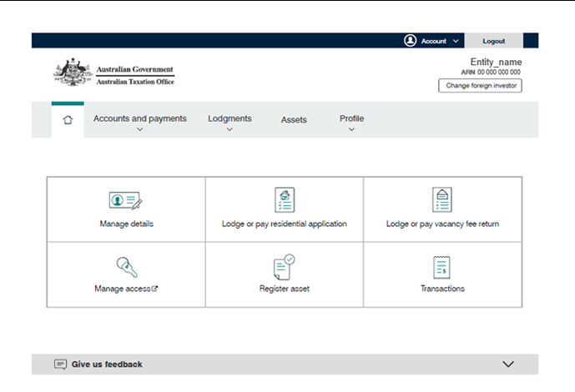Click the Manage access key icon

(x=126, y=267)
